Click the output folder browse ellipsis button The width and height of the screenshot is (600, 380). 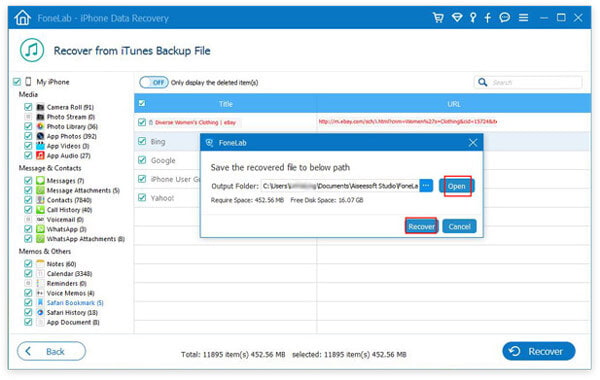pos(426,186)
